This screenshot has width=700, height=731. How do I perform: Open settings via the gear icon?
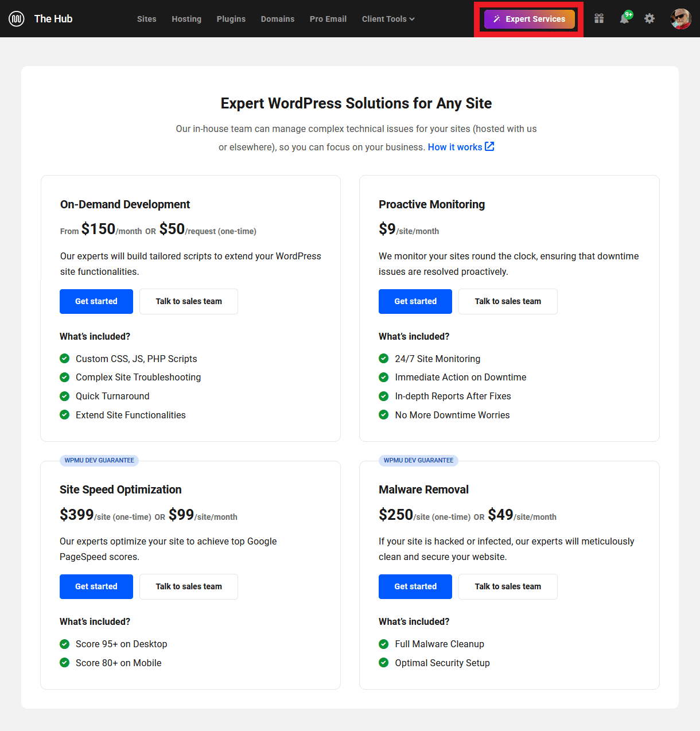pos(650,18)
